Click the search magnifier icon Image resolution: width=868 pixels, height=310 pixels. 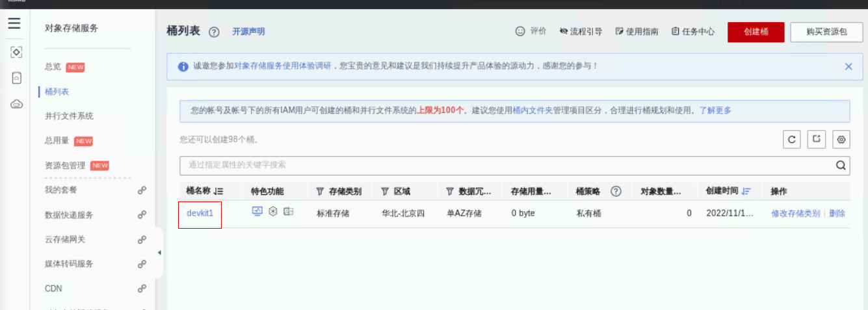click(841, 165)
